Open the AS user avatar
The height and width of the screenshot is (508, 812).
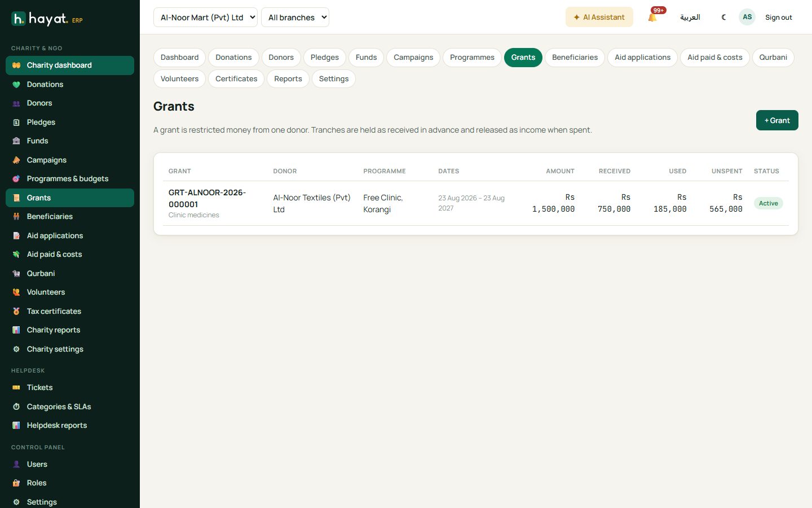[747, 17]
